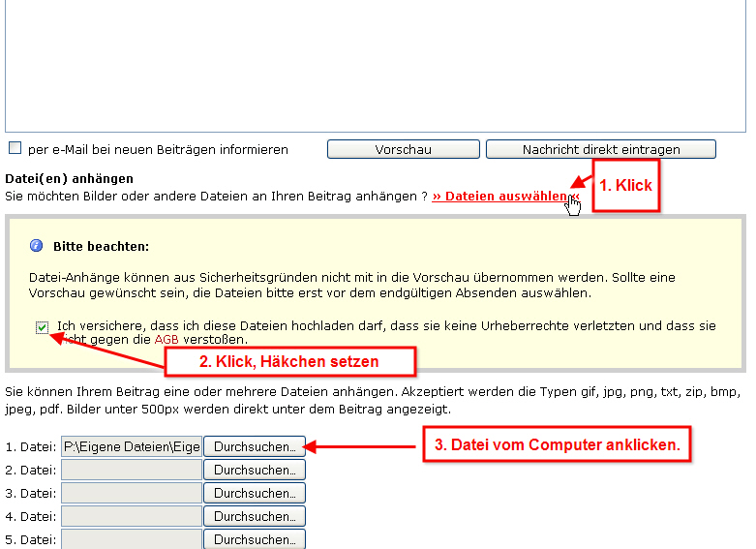Select the 3. Datei file path field
Image resolution: width=756 pixels, height=549 pixels.
click(131, 493)
